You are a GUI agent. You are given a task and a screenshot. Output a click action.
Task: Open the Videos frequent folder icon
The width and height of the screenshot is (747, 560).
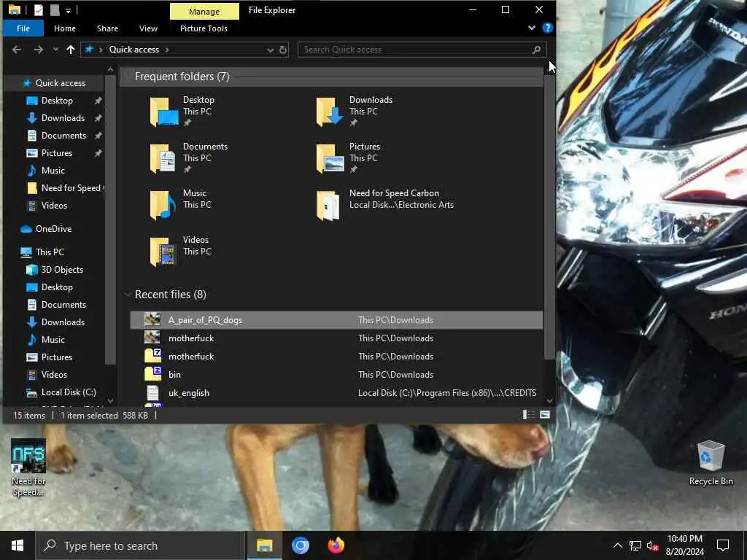(163, 252)
